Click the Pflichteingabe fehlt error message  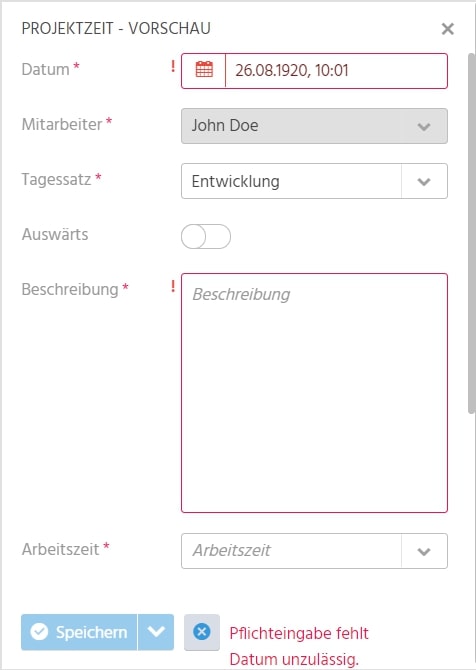299,633
